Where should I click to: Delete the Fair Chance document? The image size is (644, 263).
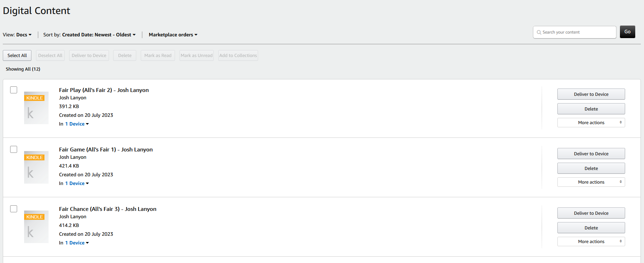pyautogui.click(x=591, y=228)
